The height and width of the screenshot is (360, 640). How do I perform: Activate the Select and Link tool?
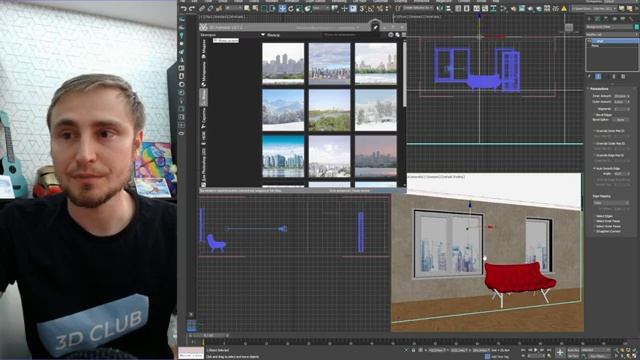(202, 8)
